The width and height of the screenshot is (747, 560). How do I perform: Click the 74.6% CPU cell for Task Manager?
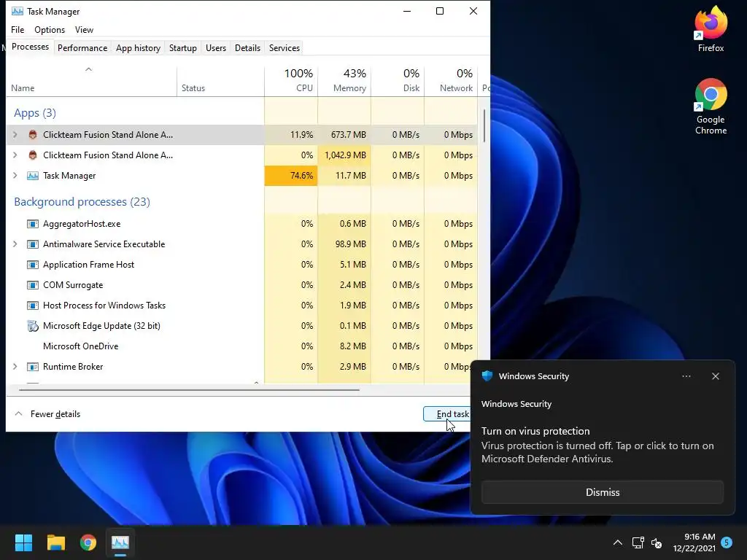(291, 176)
